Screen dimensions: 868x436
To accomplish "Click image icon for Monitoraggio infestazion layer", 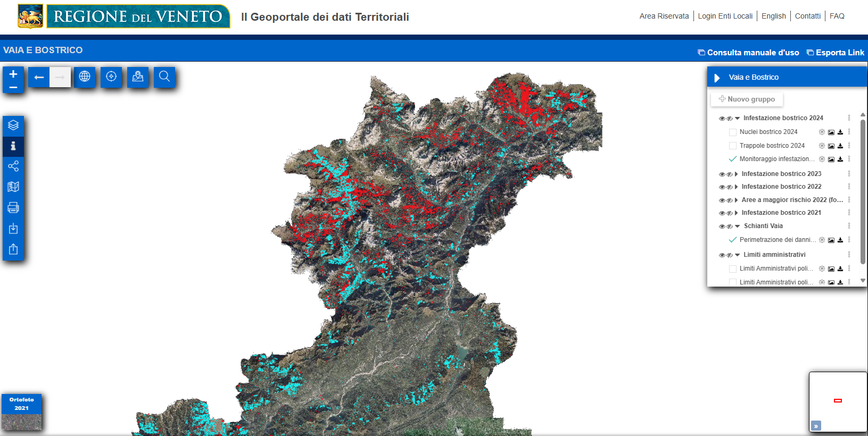I will pos(831,159).
